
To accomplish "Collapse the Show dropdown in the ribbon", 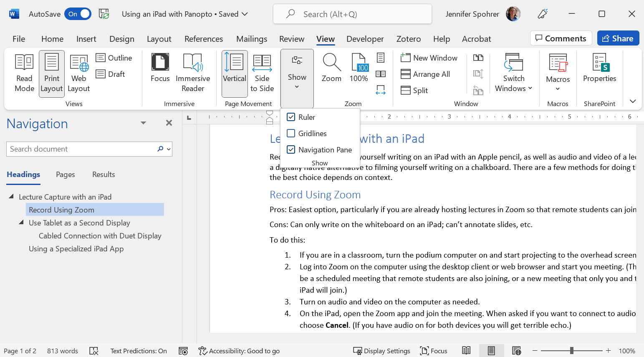I will tap(297, 79).
